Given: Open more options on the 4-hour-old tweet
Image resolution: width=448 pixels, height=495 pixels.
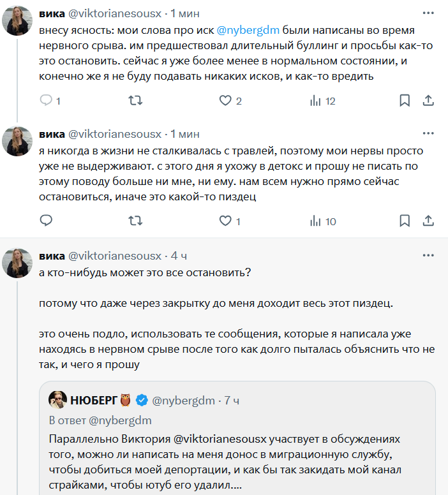Looking at the screenshot, I should [x=429, y=256].
